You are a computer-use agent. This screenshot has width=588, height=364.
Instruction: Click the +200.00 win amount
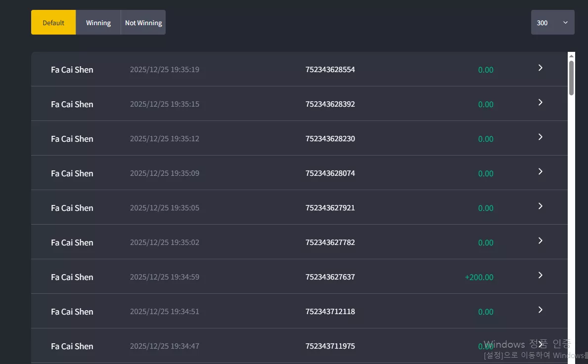click(x=479, y=277)
